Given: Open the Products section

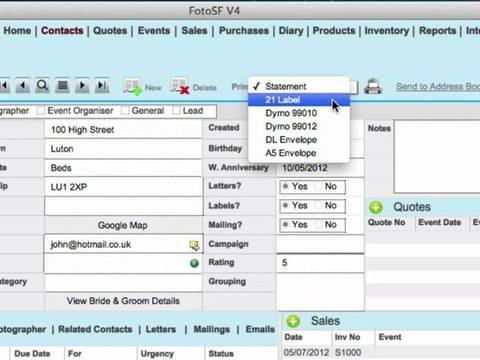Looking at the screenshot, I should click(x=334, y=31).
